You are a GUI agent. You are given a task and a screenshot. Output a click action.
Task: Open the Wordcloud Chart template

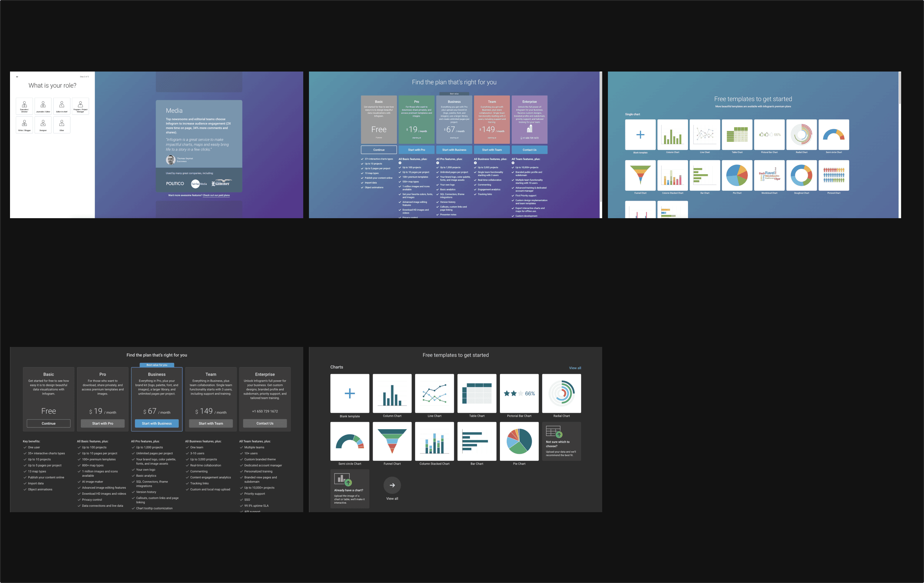coord(769,175)
